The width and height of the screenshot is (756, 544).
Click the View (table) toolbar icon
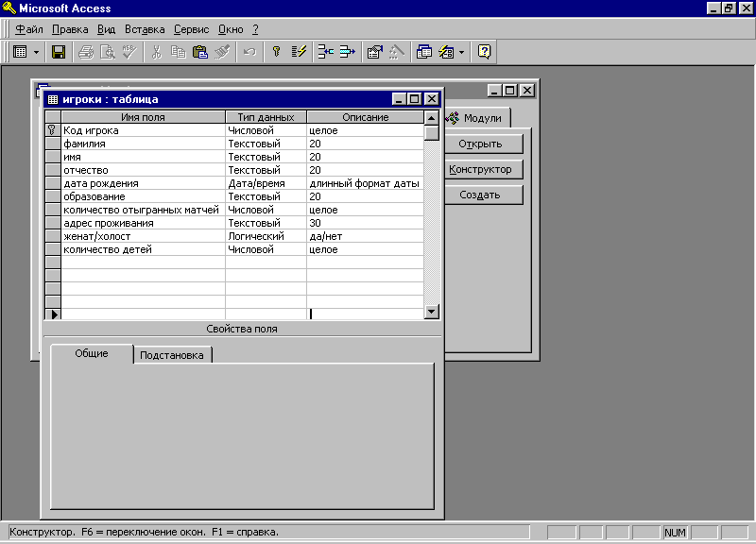click(x=20, y=52)
